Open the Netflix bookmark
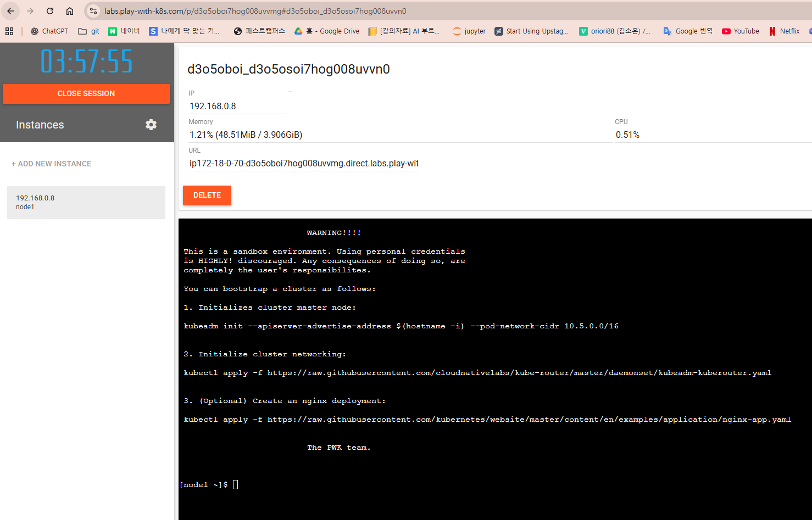812x520 pixels. (x=785, y=31)
